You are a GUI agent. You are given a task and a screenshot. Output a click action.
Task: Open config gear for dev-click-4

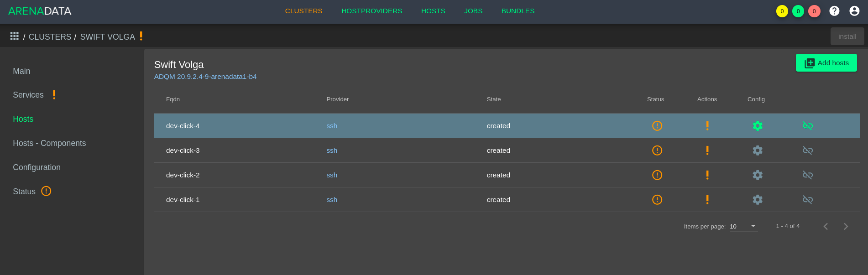point(758,126)
